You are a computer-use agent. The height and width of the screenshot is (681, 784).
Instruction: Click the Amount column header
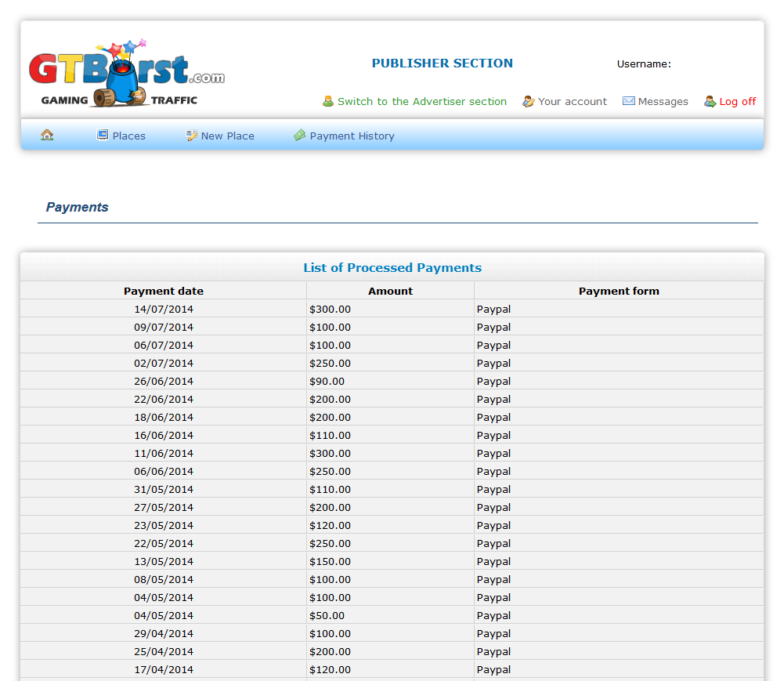pos(391,292)
